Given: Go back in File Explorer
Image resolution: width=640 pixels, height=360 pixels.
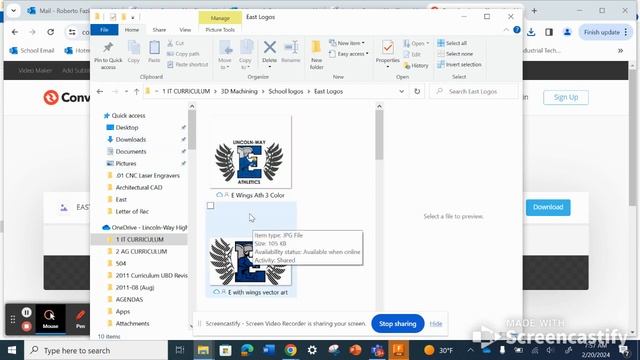Looking at the screenshot, I should click(x=100, y=91).
